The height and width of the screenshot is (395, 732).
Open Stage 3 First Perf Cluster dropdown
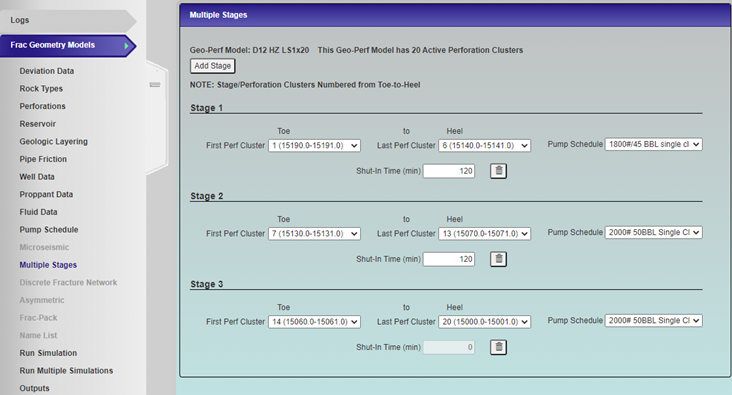(x=314, y=322)
